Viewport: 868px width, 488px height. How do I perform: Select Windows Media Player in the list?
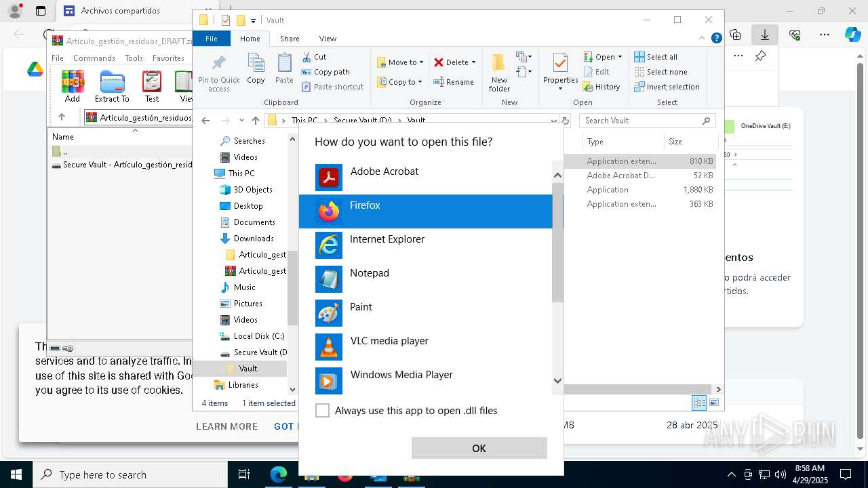click(425, 381)
